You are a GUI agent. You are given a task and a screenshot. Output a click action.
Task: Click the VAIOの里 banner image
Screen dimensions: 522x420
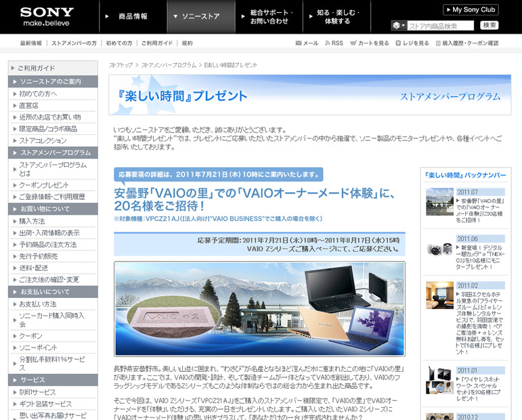259,309
